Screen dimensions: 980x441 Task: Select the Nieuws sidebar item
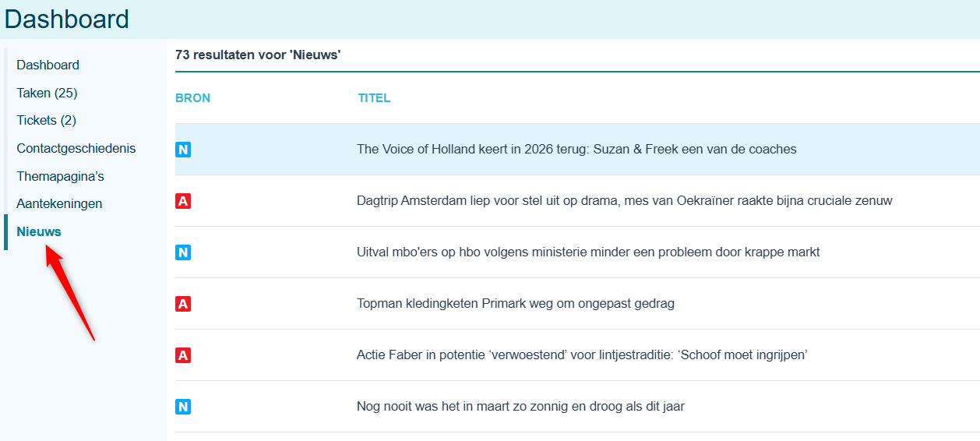(39, 231)
